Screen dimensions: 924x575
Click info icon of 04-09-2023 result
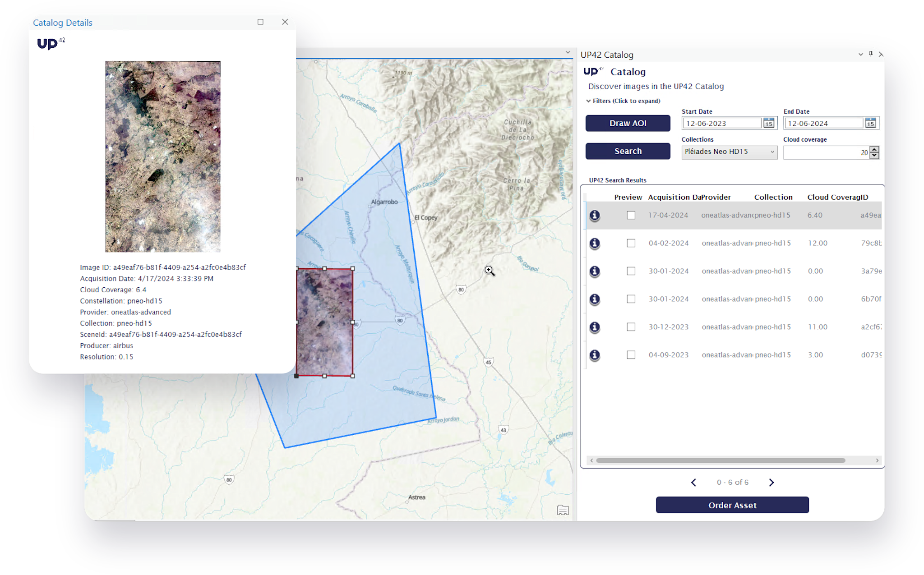coord(595,355)
